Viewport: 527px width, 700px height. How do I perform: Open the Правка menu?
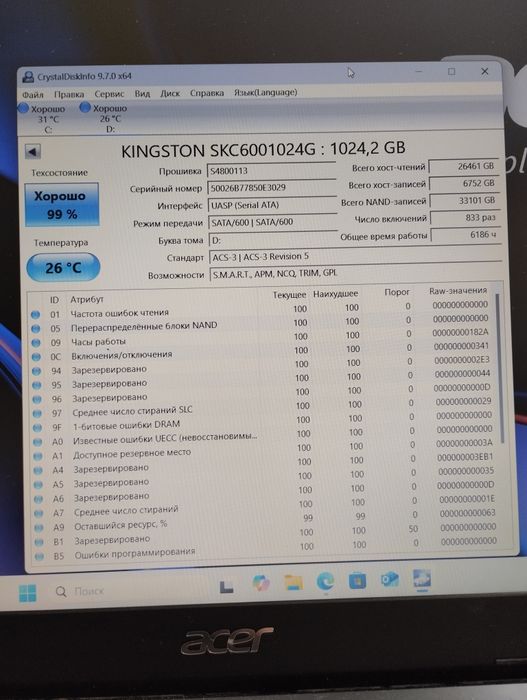[69, 94]
